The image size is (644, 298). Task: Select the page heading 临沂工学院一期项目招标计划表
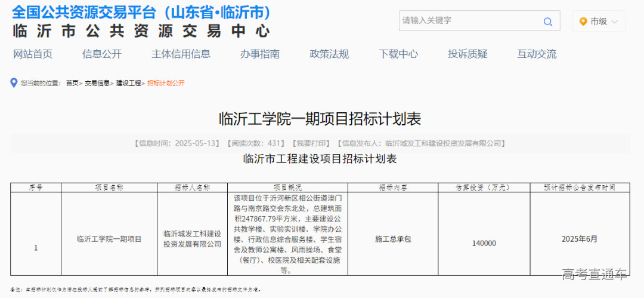(320, 119)
